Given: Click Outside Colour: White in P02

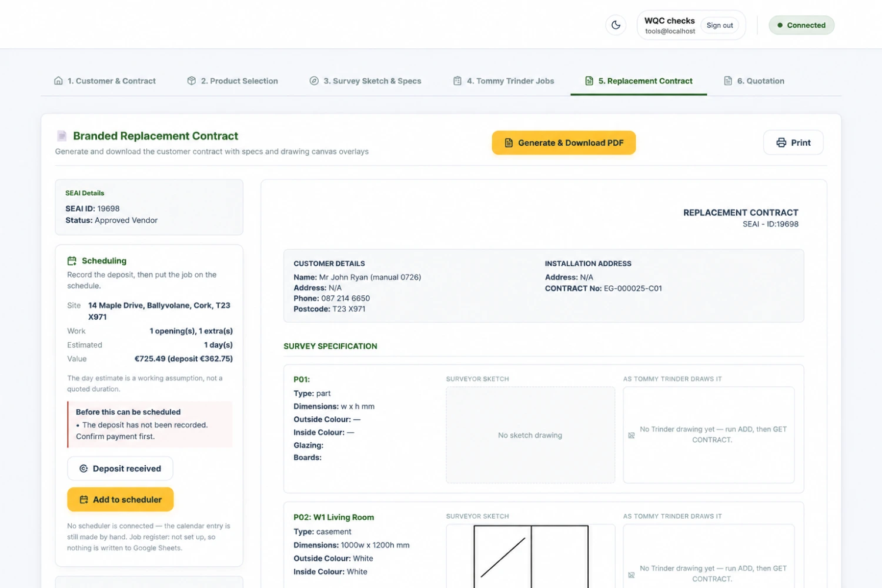Looking at the screenshot, I should coord(333,559).
